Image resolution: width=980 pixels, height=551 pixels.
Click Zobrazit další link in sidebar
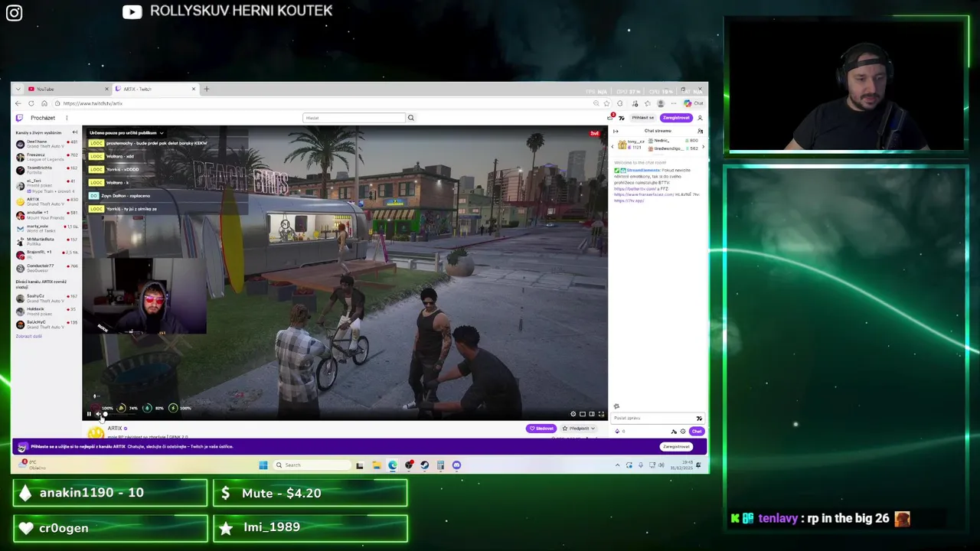29,336
